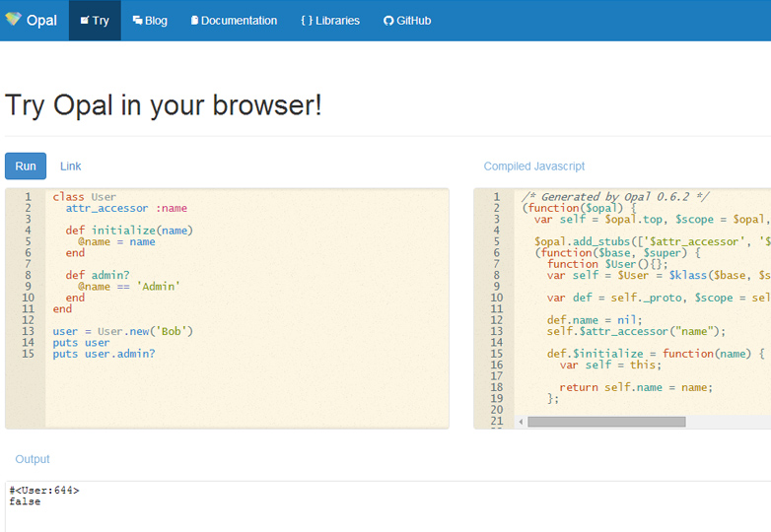Click the 'Generated by Opal 0.6.2' comment

click(x=615, y=196)
